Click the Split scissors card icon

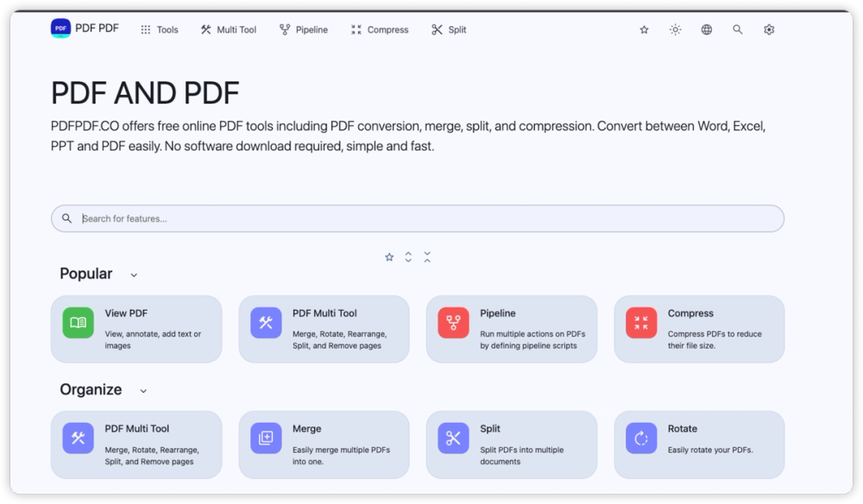point(454,438)
